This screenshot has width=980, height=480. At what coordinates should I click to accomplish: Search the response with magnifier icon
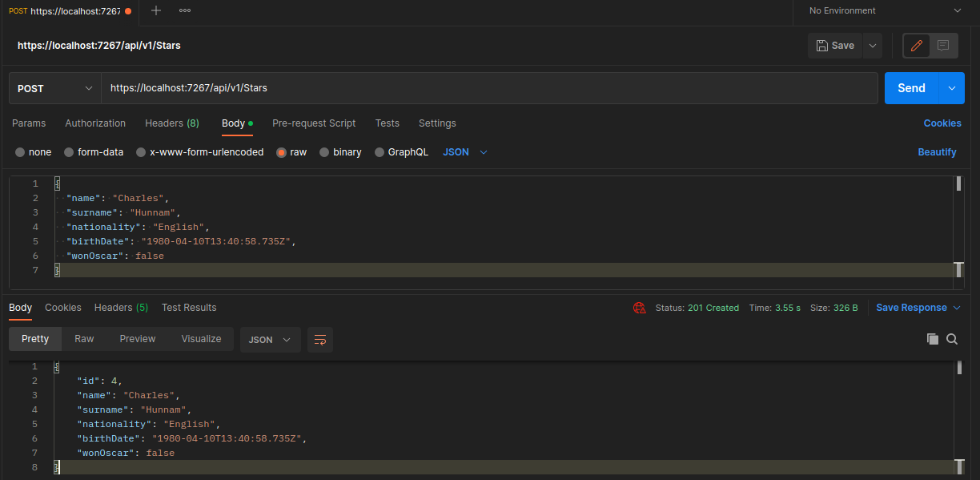click(952, 339)
